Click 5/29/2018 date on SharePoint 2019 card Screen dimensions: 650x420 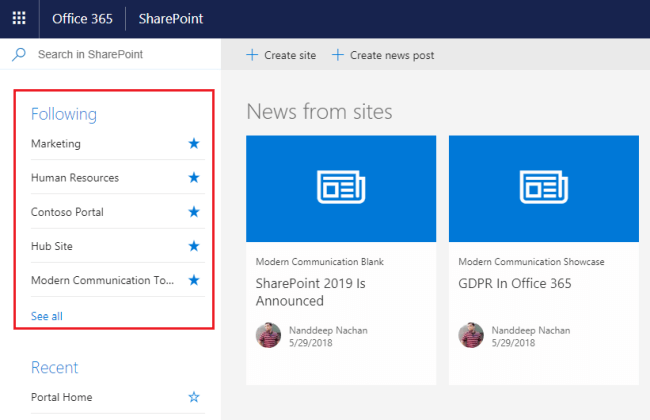[x=311, y=343]
